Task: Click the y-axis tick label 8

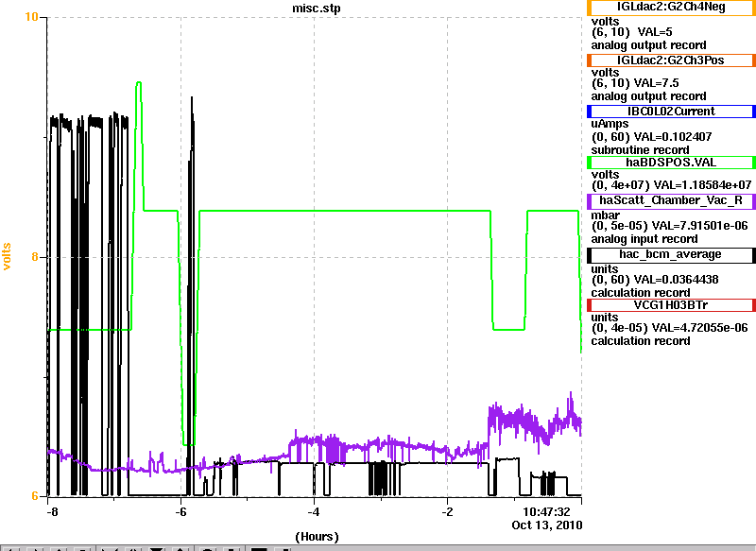Action: tap(35, 257)
